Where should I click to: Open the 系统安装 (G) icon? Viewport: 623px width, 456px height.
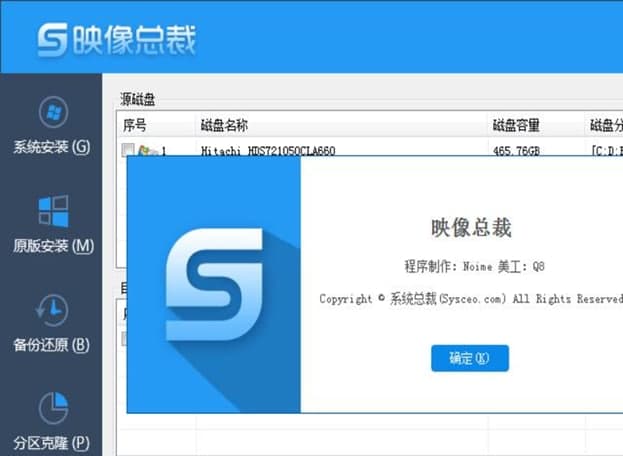click(54, 112)
